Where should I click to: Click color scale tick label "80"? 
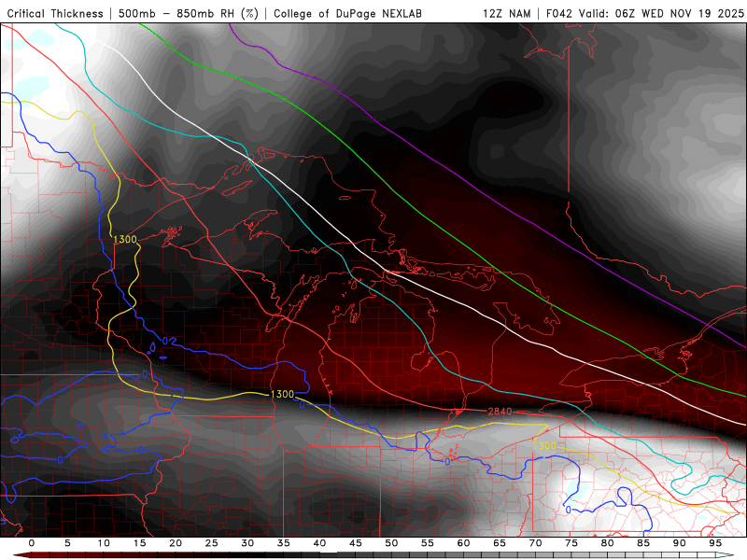coord(607,543)
